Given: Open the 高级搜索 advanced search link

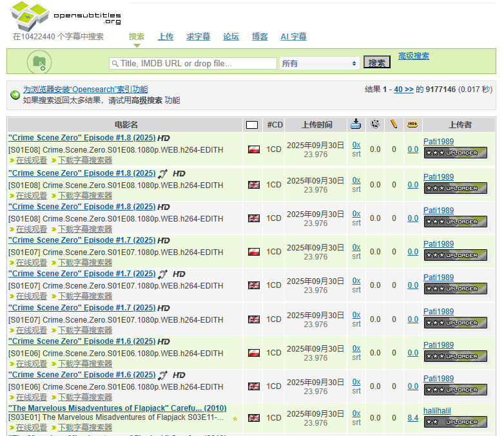Looking at the screenshot, I should click(x=413, y=56).
